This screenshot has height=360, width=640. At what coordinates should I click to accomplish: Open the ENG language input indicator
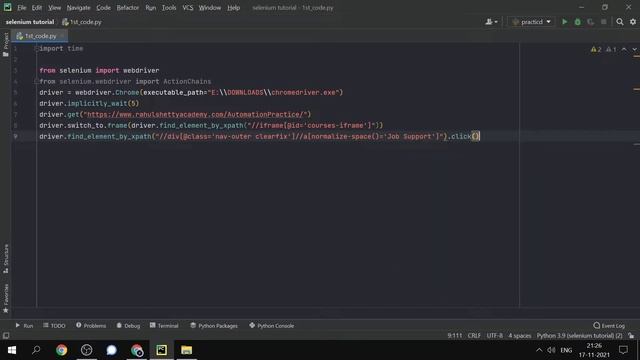[x=566, y=350]
